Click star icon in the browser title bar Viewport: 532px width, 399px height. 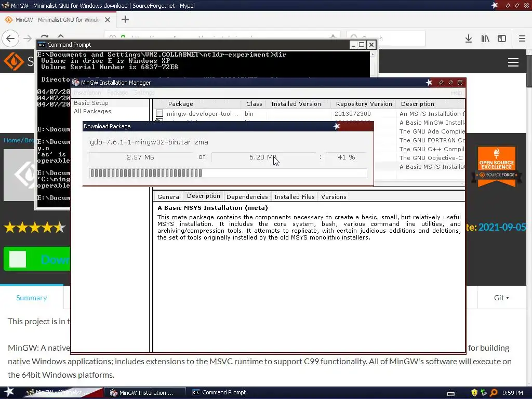(x=495, y=5)
